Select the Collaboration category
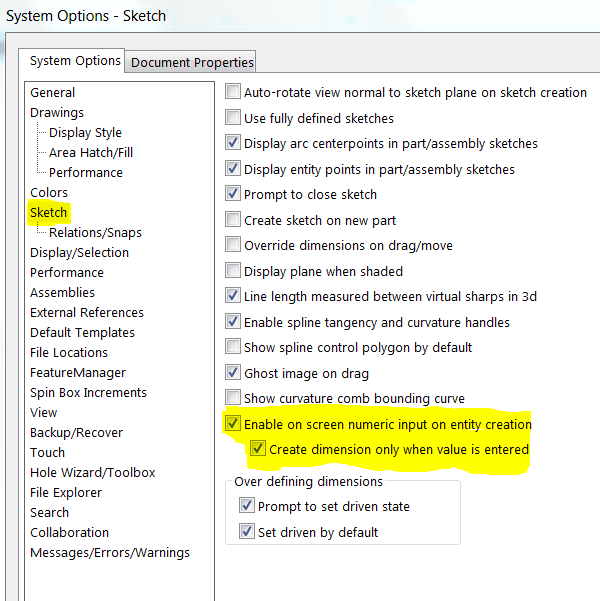Screen dimensions: 600x601 (x=69, y=532)
